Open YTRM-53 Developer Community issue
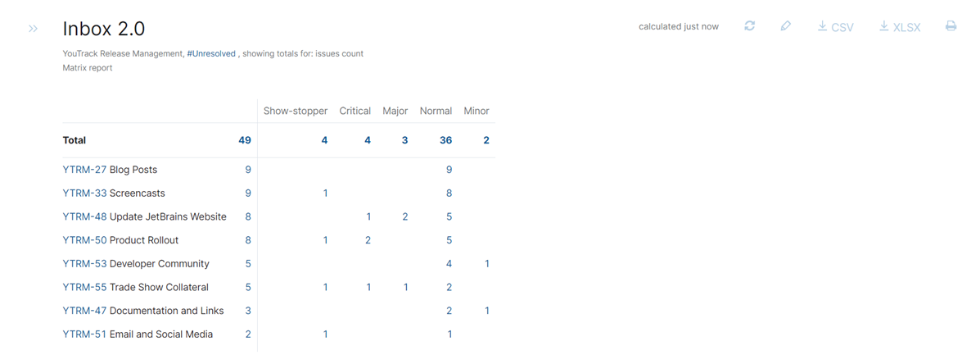This screenshot has height=364, width=980. [x=84, y=264]
